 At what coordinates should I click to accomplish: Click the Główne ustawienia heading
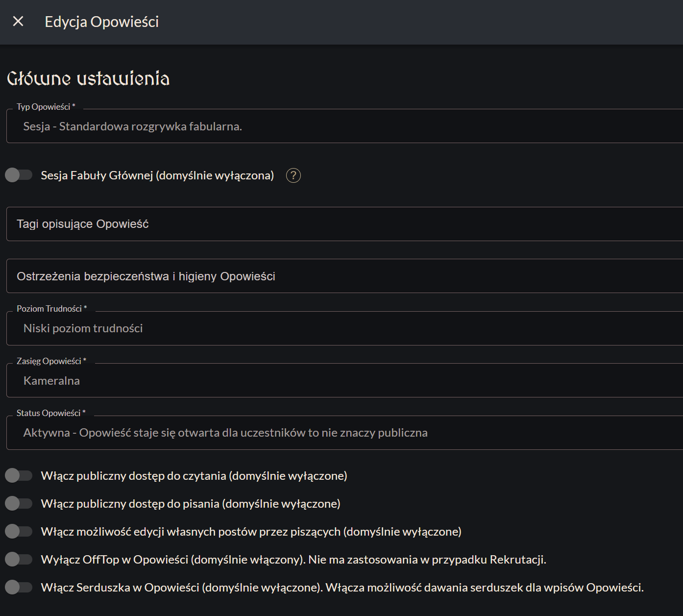point(88,78)
